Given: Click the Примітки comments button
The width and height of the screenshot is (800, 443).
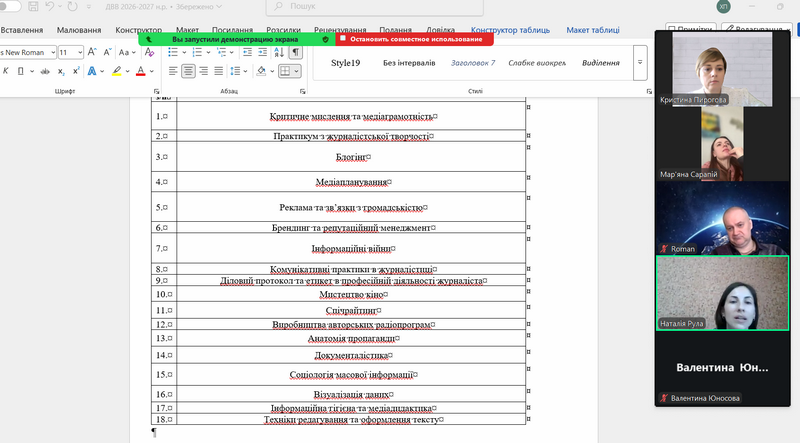Looking at the screenshot, I should coord(689,30).
